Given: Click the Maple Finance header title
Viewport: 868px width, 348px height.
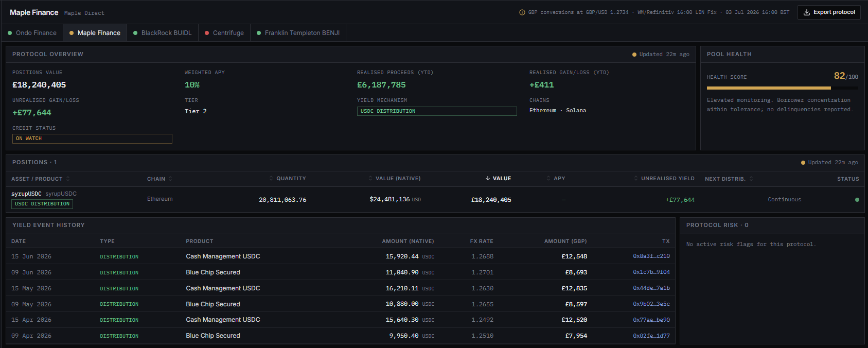Looking at the screenshot, I should tap(34, 12).
